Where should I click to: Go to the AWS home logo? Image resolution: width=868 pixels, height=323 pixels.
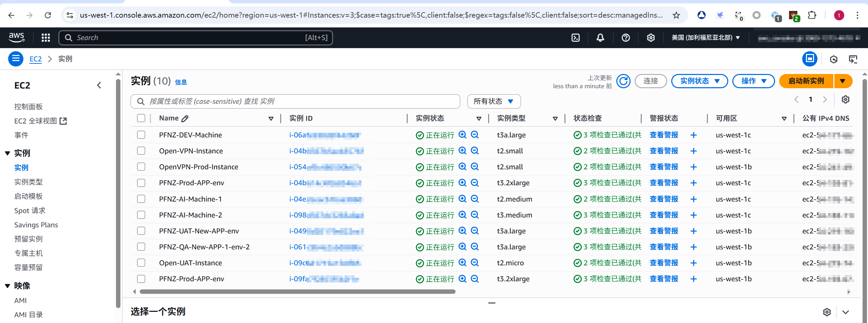(x=17, y=37)
